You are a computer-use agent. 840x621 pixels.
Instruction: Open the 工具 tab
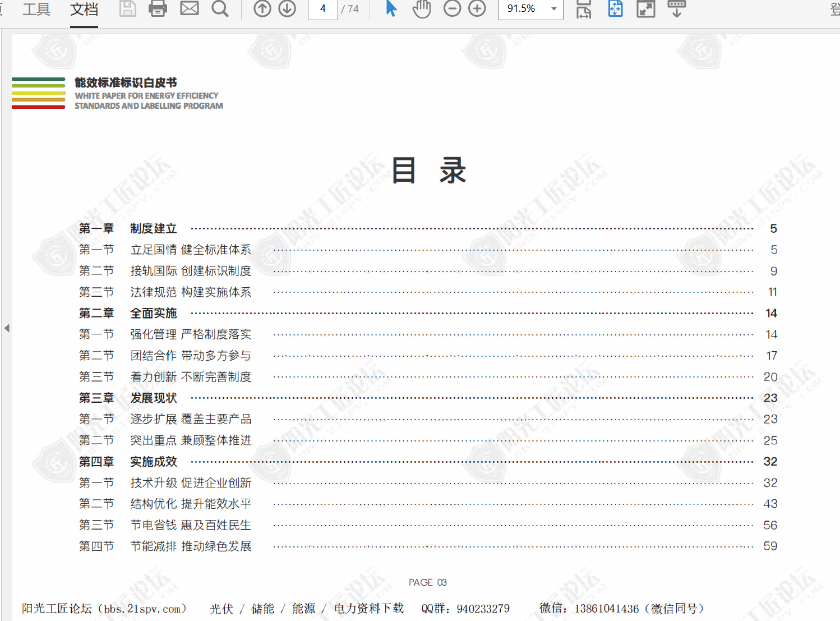[36, 9]
